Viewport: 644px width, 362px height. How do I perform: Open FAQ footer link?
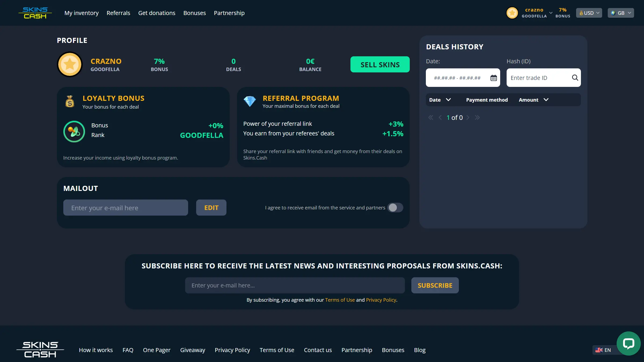pos(128,350)
